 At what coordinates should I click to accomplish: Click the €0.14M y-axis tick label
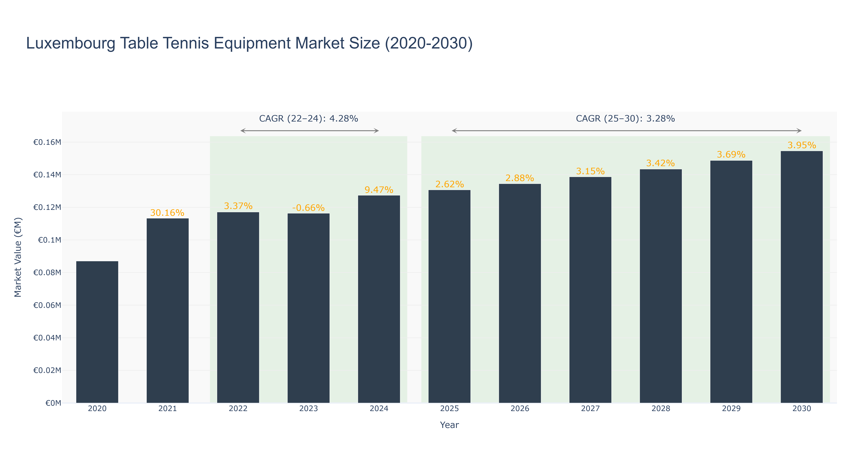click(x=47, y=175)
